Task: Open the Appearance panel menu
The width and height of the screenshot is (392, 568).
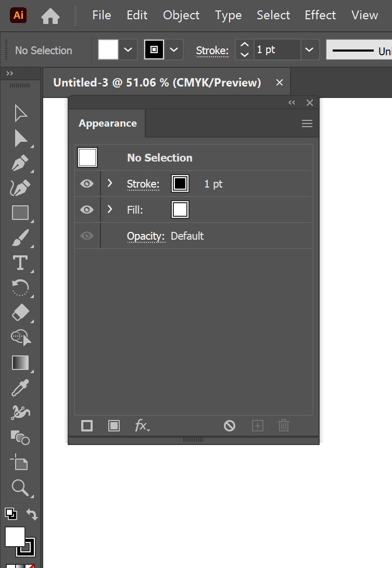Action: click(307, 123)
